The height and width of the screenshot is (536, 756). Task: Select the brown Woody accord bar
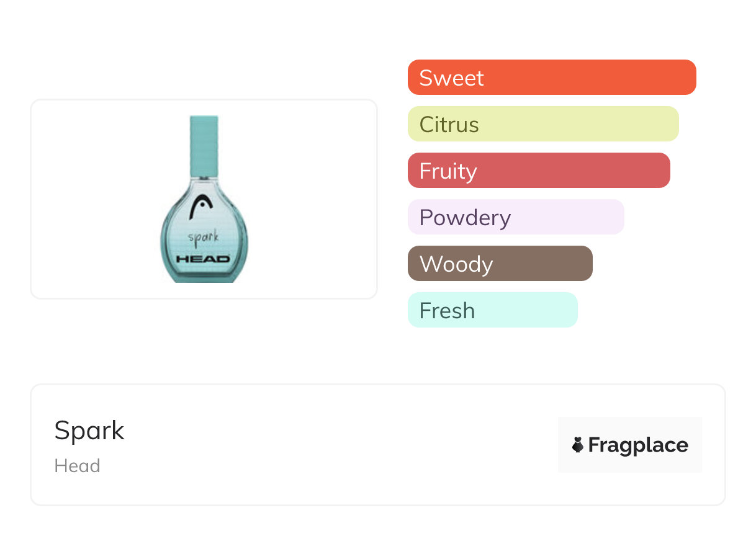pyautogui.click(x=500, y=264)
